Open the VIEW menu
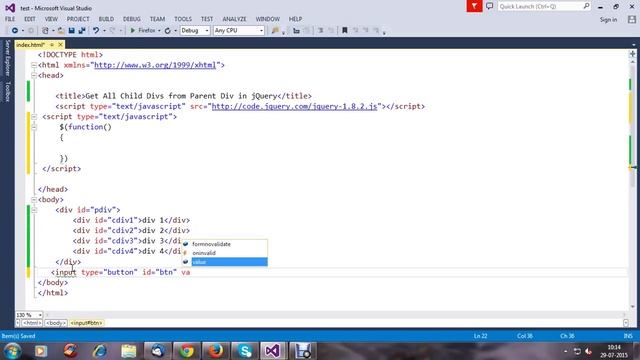 click(x=51, y=19)
